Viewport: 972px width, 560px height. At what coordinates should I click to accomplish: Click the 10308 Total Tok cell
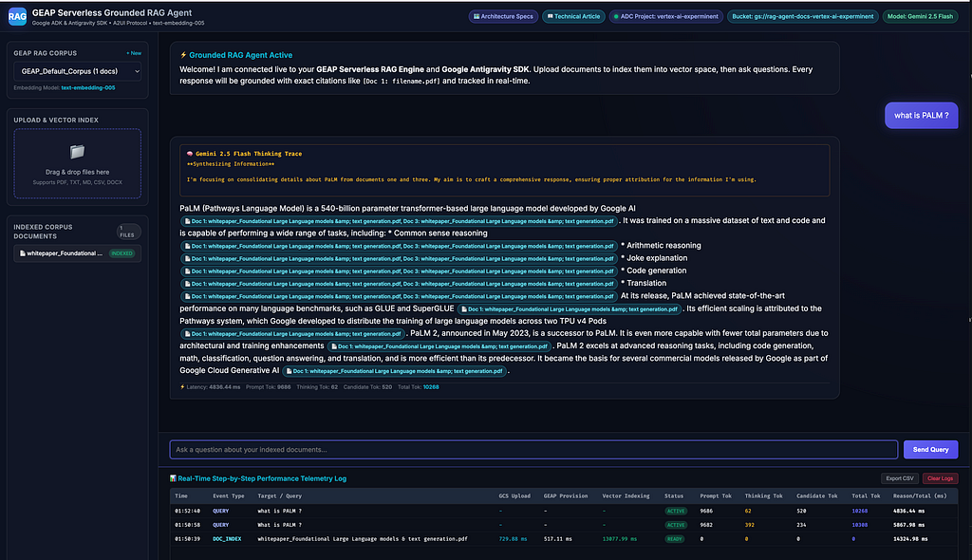tap(859, 525)
